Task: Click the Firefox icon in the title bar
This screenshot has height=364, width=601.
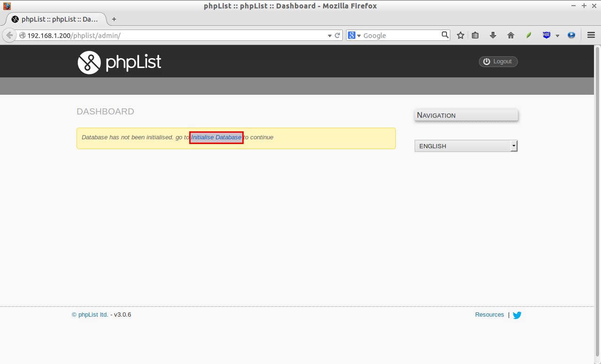Action: (x=7, y=6)
